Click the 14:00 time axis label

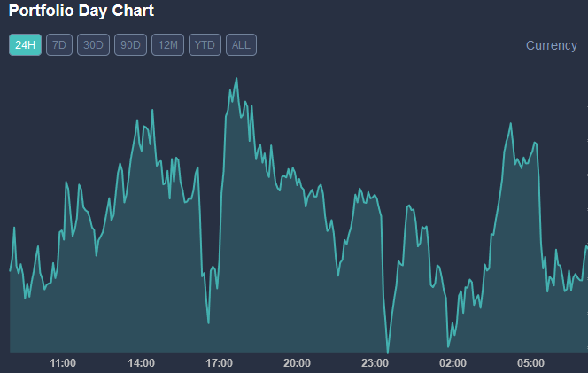click(141, 363)
